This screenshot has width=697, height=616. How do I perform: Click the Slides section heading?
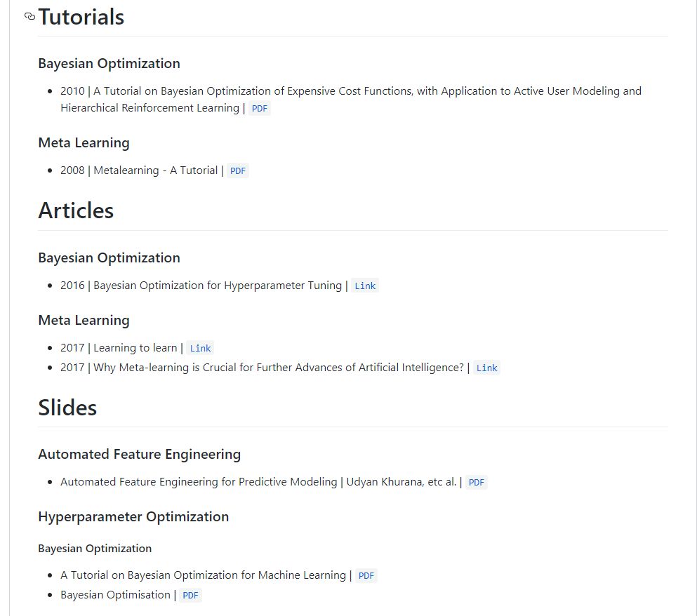(x=67, y=408)
